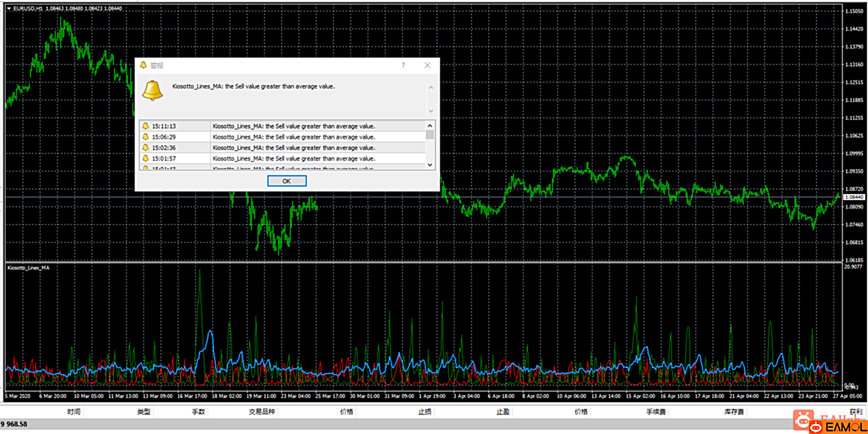Click the OK button in the alert dialog
Viewport: 868px width, 434px height.
click(x=287, y=181)
